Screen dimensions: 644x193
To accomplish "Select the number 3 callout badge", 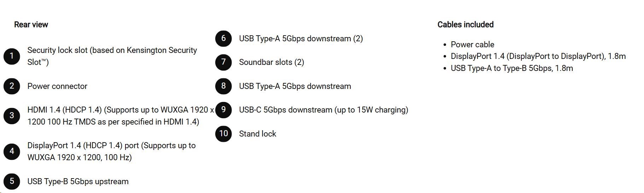I will (12, 116).
